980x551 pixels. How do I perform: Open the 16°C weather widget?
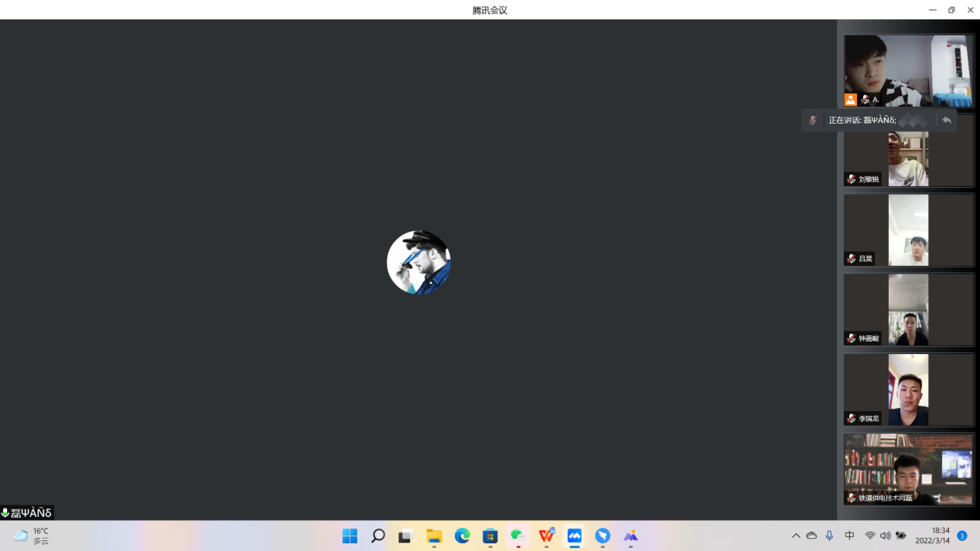point(32,536)
